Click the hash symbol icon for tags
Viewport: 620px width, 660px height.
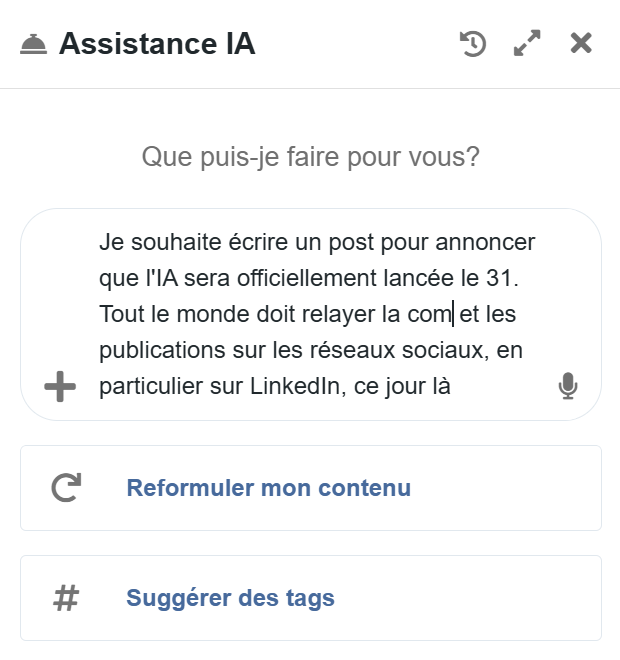coord(66,598)
